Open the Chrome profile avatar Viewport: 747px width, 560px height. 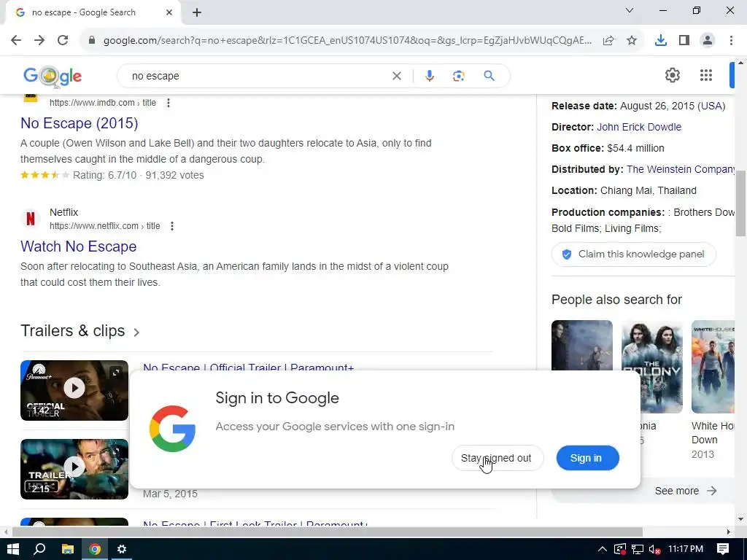click(x=708, y=41)
